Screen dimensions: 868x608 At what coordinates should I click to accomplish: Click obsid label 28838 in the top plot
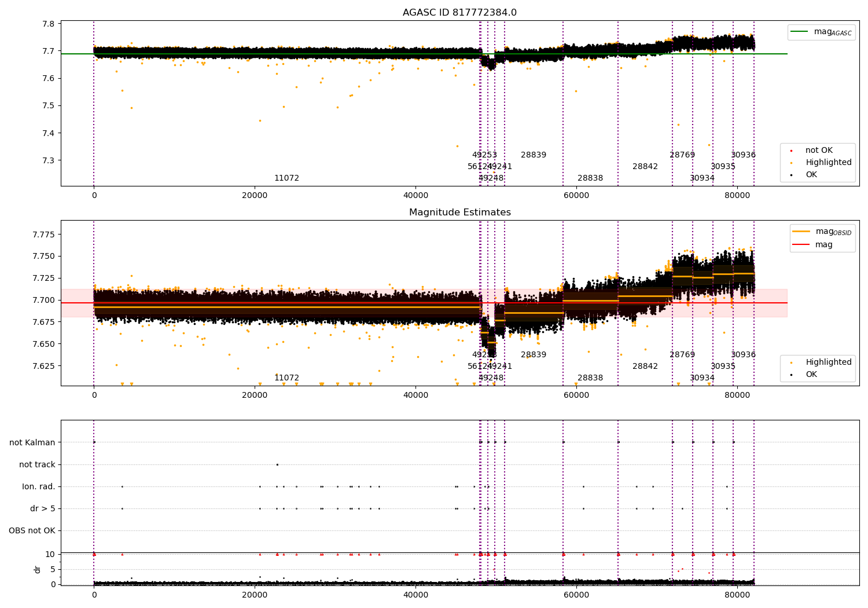(590, 178)
